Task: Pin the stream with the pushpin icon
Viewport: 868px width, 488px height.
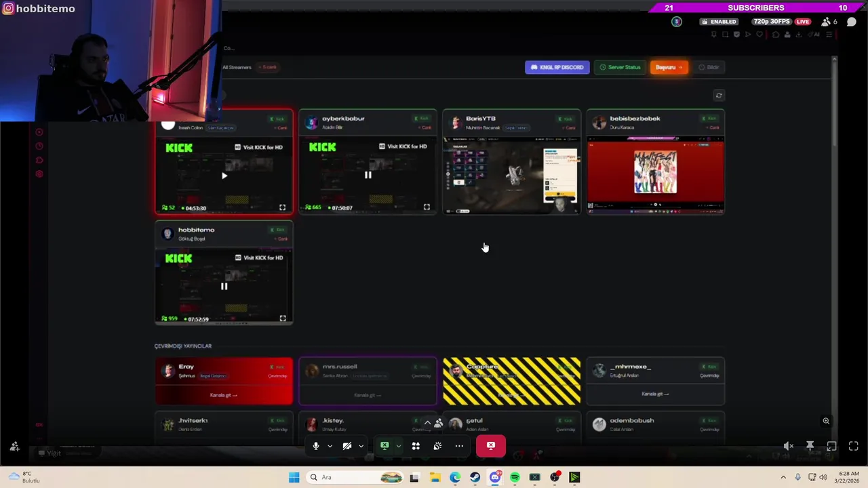Action: tap(810, 446)
